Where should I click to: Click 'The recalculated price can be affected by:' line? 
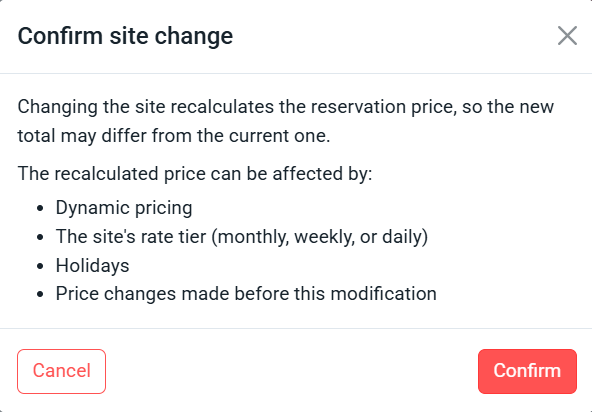(195, 174)
